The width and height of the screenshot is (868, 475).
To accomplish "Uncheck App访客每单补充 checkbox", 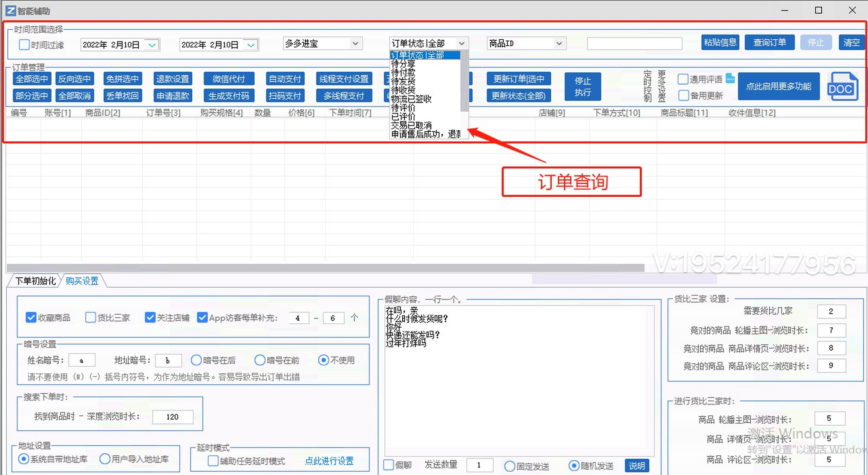I will click(x=202, y=318).
